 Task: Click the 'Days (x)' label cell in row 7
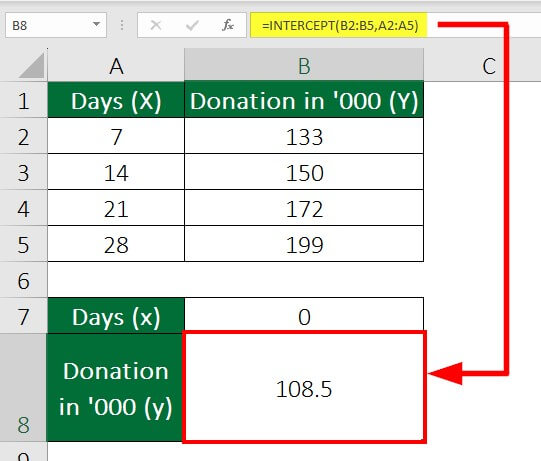click(x=116, y=316)
